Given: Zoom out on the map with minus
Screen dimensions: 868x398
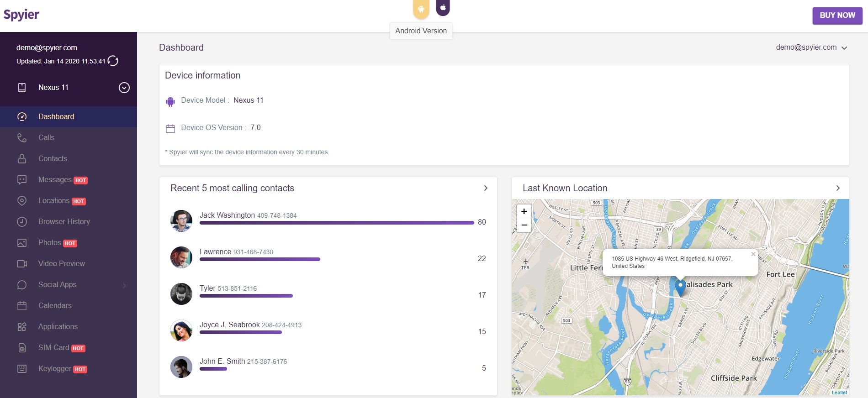Looking at the screenshot, I should 524,225.
